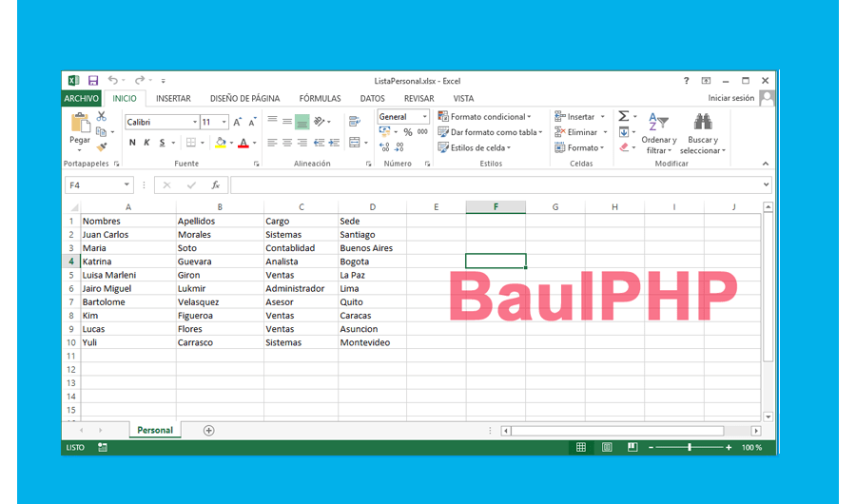Viewport: 856px width, 504px height.
Task: Insert function with fx button
Action: (x=216, y=185)
